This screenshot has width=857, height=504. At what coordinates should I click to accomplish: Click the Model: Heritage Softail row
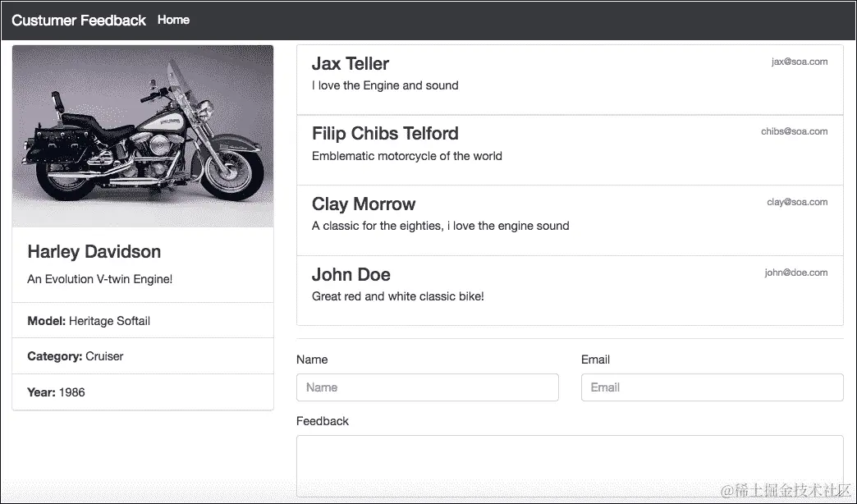[x=143, y=320]
